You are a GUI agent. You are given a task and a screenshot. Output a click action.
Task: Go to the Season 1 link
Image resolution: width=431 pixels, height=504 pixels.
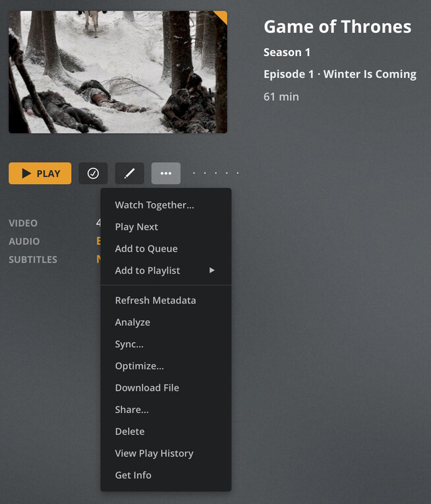click(287, 52)
